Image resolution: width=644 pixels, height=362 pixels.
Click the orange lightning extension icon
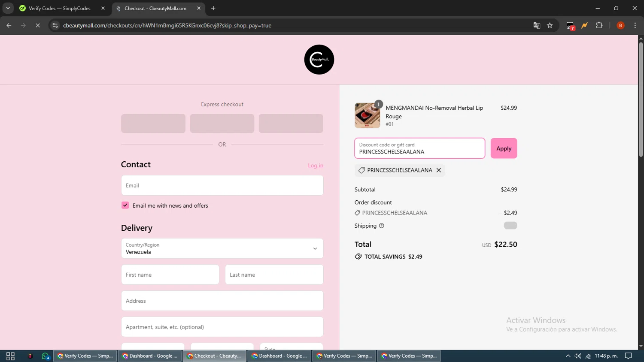pos(584,25)
